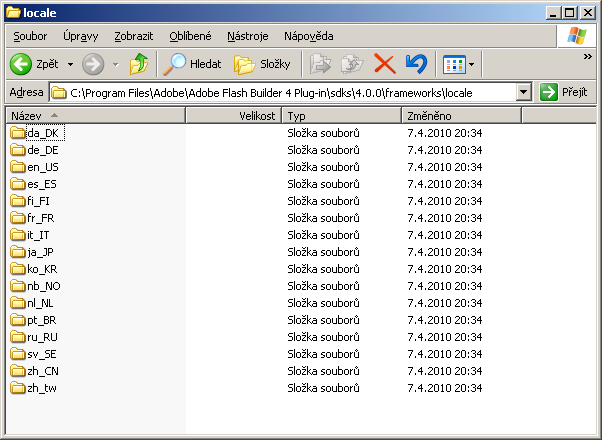Image resolution: width=602 pixels, height=440 pixels.
Task: Click the folder icon in title bar
Action: point(13,13)
